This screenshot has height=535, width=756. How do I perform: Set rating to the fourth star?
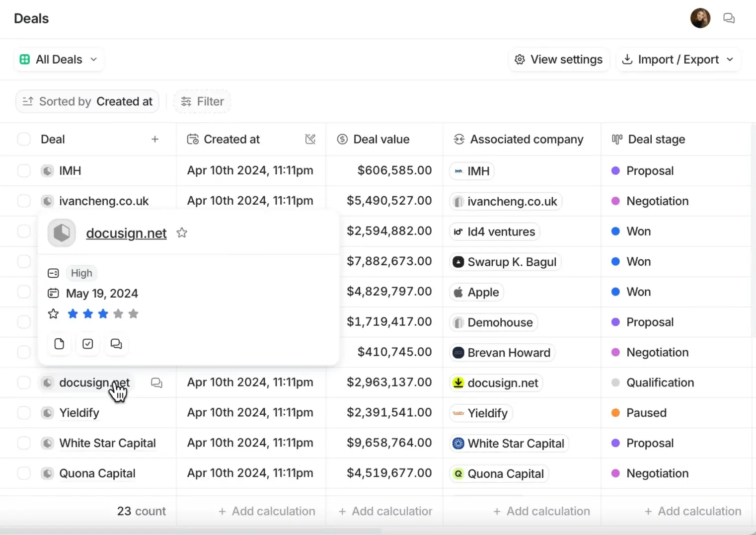click(118, 314)
